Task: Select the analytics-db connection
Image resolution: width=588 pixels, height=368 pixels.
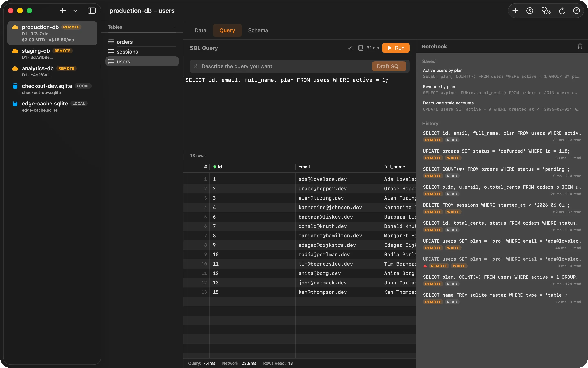Action: [52, 71]
